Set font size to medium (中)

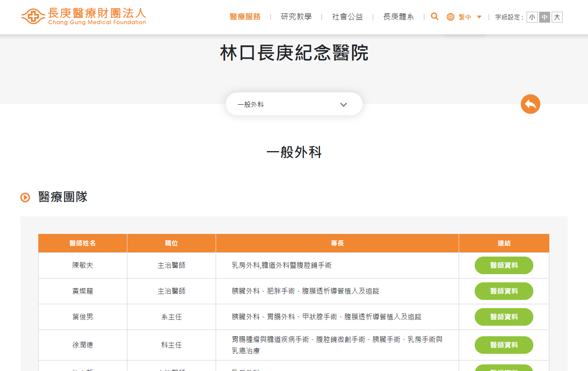coord(545,17)
